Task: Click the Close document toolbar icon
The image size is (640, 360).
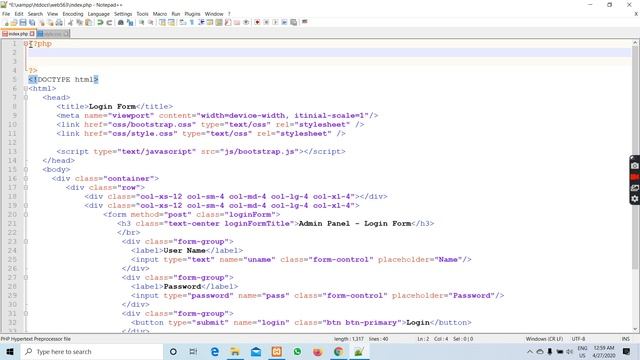Action: pyautogui.click(x=42, y=22)
